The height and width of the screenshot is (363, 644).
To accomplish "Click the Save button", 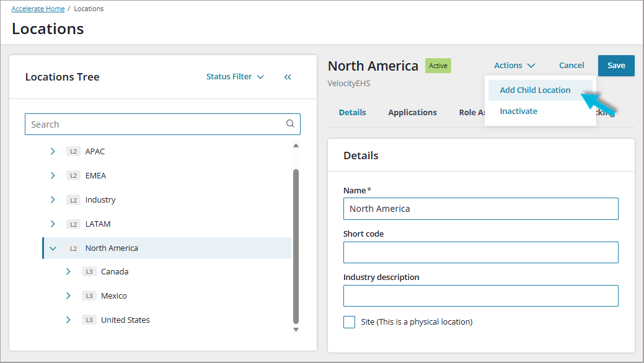I will pos(616,65).
